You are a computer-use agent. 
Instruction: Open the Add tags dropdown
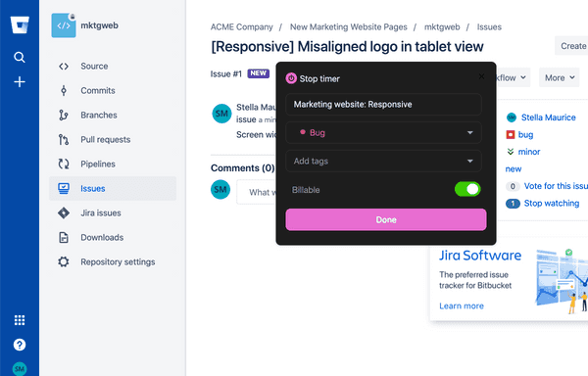click(x=383, y=161)
